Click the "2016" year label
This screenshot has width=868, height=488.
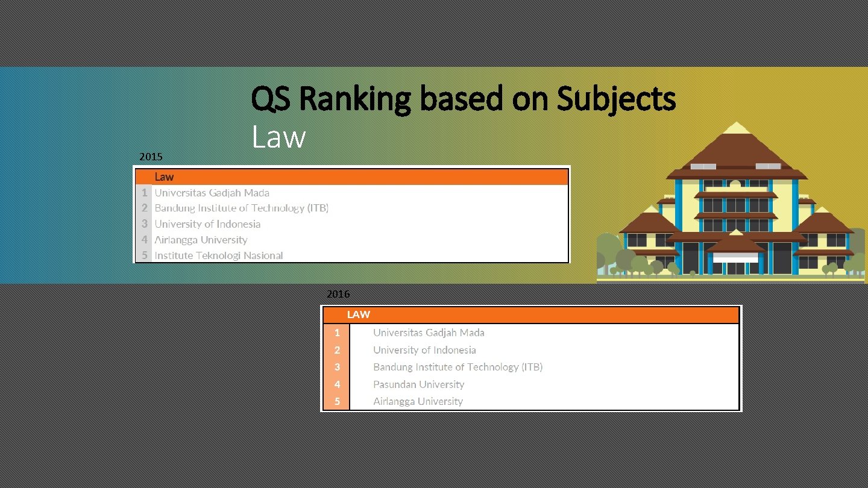[x=338, y=295]
